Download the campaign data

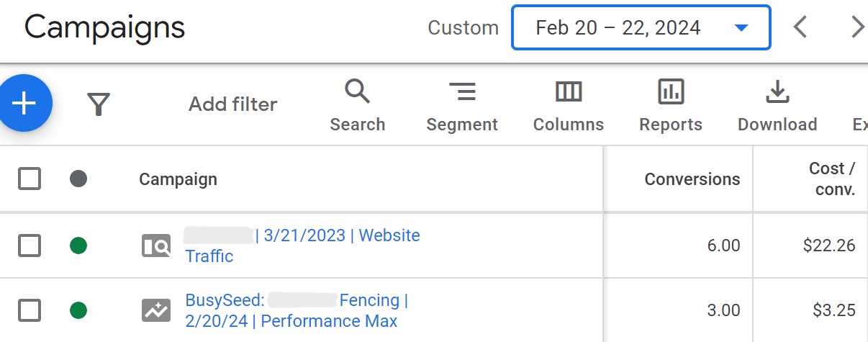[777, 106]
